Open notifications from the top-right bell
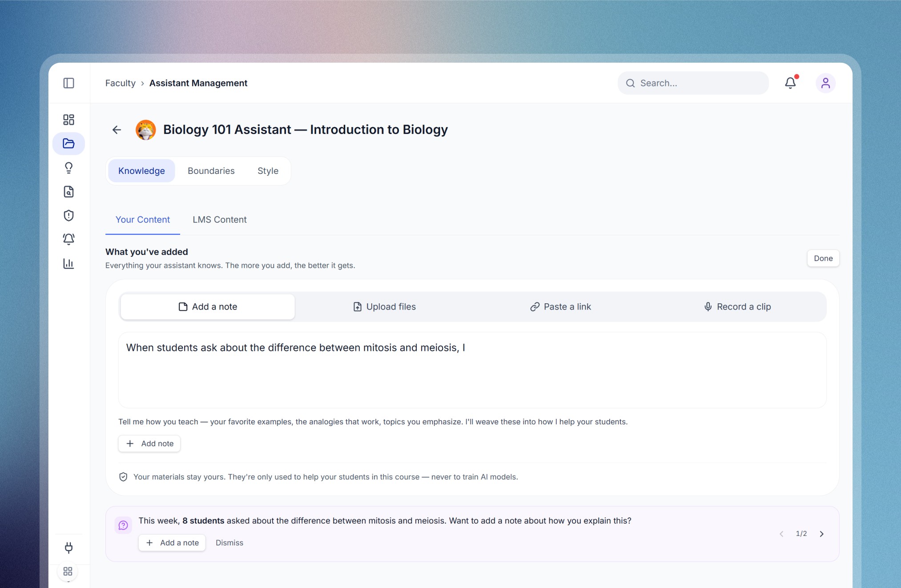Image resolution: width=901 pixels, height=588 pixels. coord(790,83)
